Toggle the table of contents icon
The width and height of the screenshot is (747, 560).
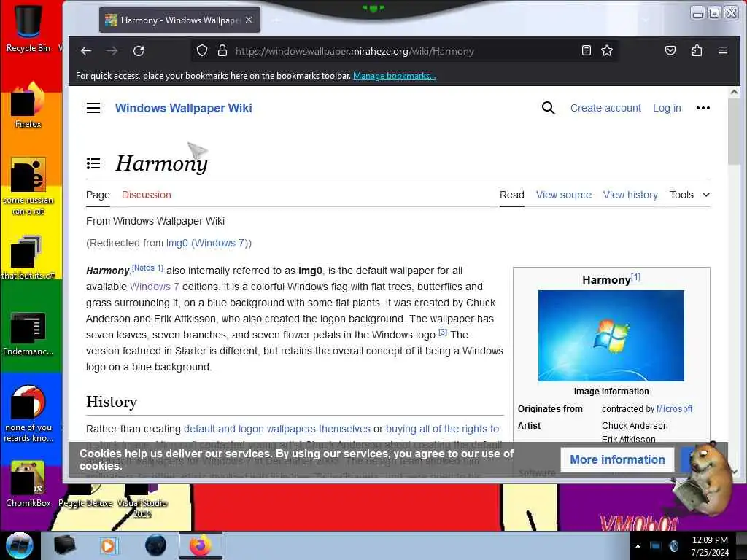tap(93, 164)
